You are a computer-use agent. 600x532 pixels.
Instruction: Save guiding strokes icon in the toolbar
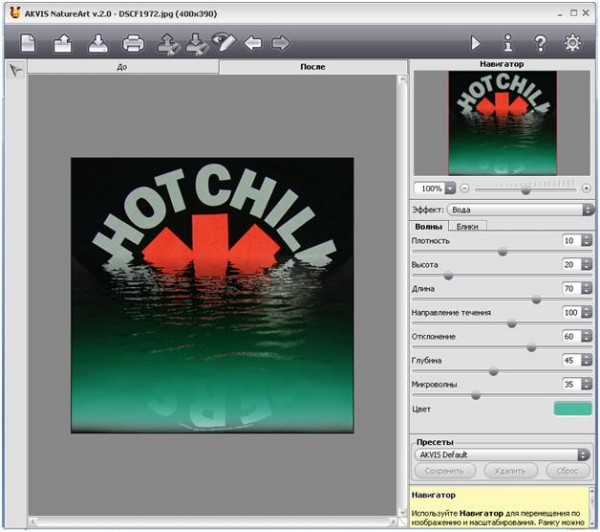pos(197,44)
